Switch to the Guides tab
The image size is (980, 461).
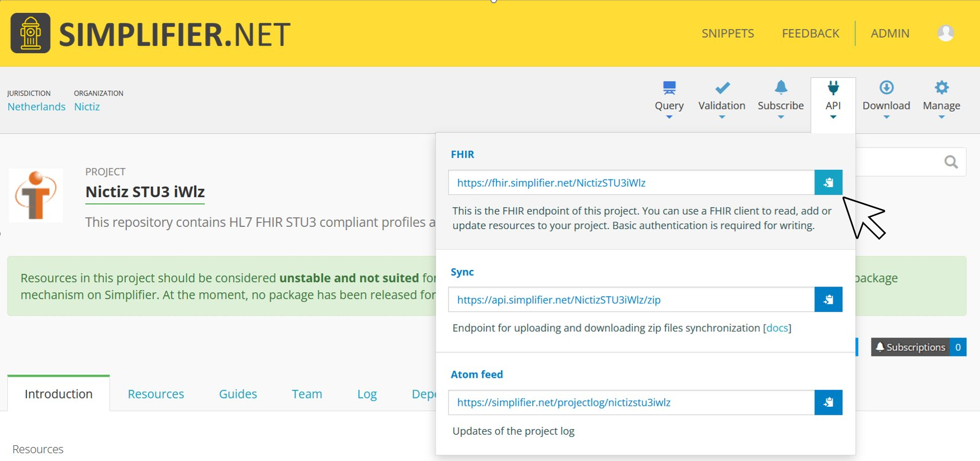click(x=238, y=394)
